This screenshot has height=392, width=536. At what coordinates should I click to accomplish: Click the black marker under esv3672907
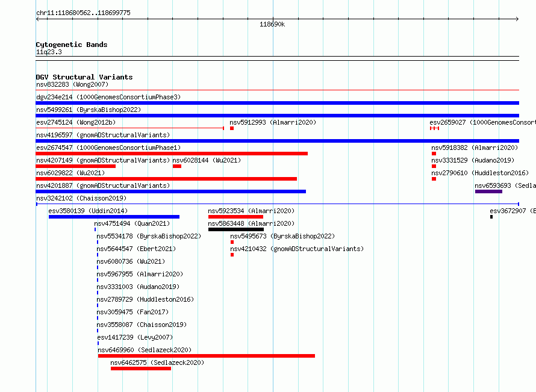pos(491,217)
